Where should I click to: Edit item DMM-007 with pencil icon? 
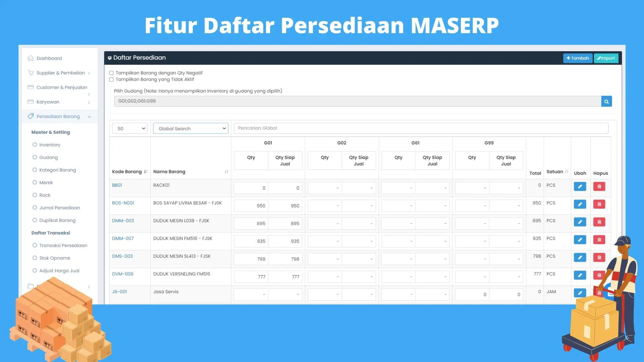point(580,240)
